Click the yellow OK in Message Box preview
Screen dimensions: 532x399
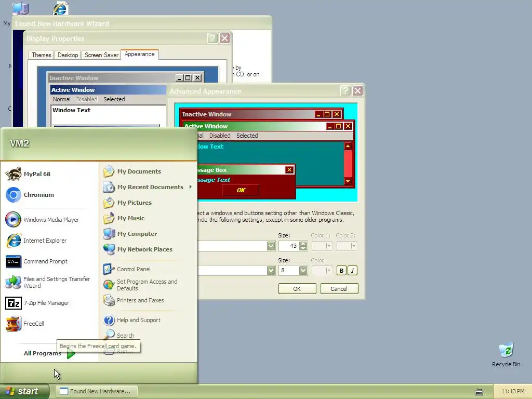(241, 190)
